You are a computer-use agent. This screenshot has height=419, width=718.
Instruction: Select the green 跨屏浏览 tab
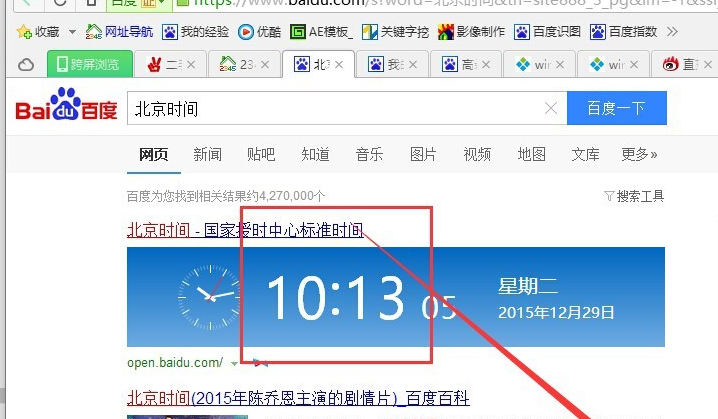[90, 65]
